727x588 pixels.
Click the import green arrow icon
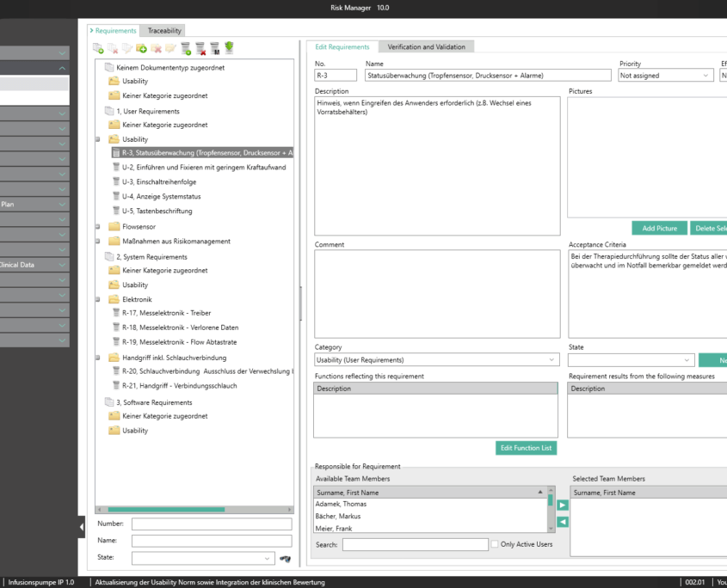coord(229,49)
